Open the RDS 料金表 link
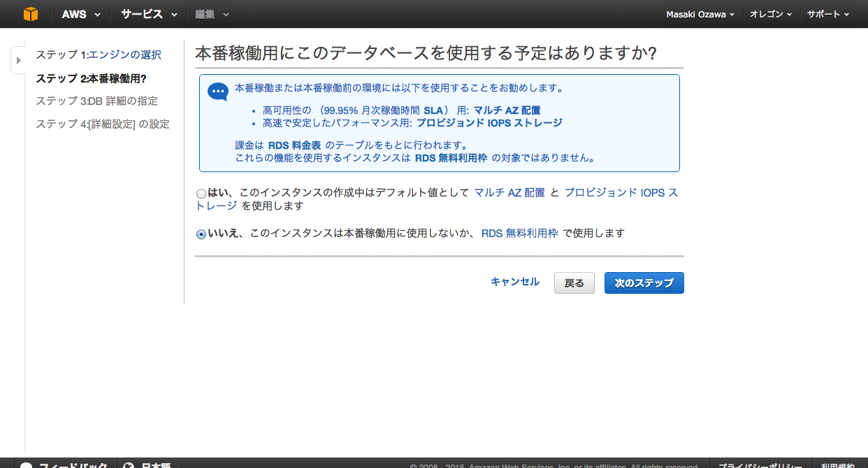This screenshot has width=868, height=468. tap(294, 146)
